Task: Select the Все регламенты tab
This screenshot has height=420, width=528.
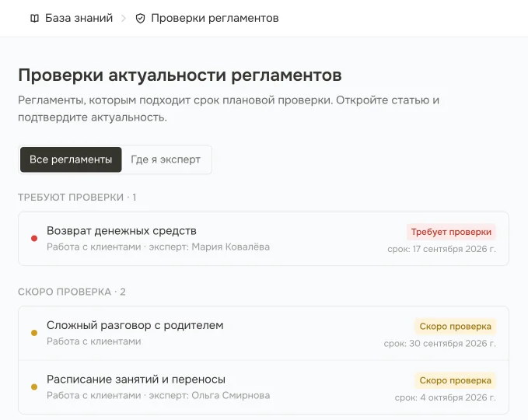Action: (x=71, y=159)
